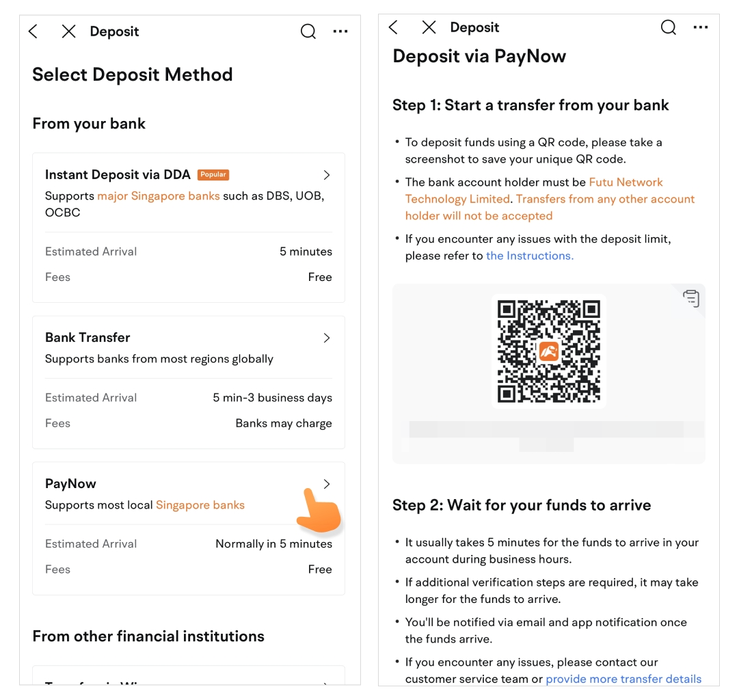Select Instant Deposit via DDA title
Image resolution: width=739 pixels, height=700 pixels.
tap(118, 175)
